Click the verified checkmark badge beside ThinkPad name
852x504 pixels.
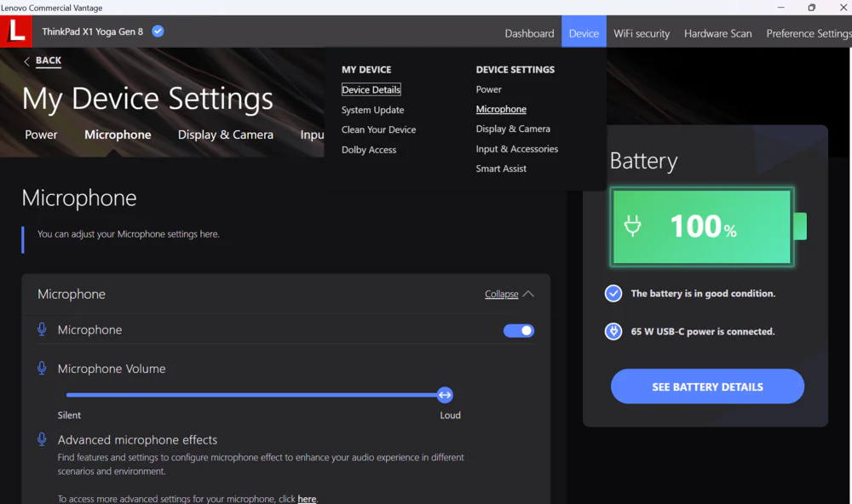pos(158,31)
